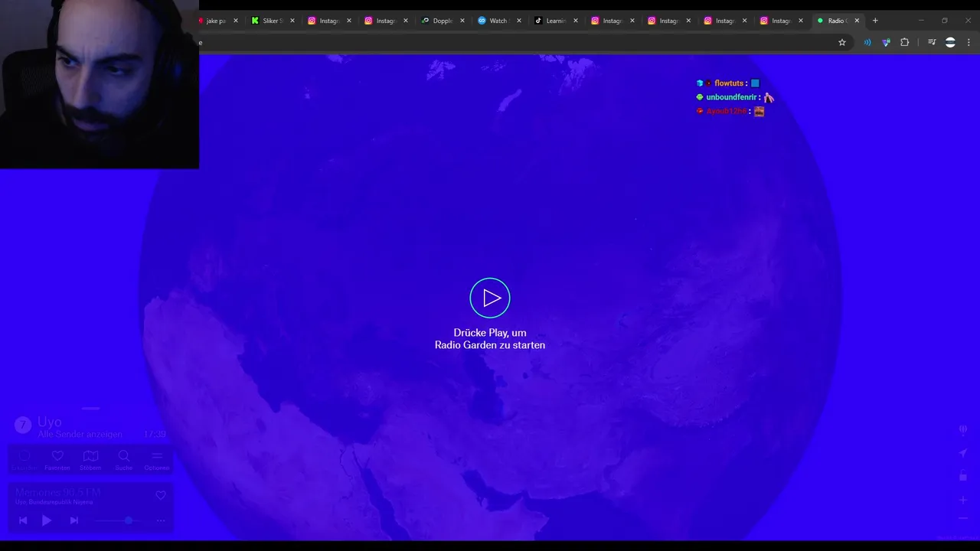Open the blue sound-waves extension
Viewport: 980px width, 551px height.
pos(867,43)
